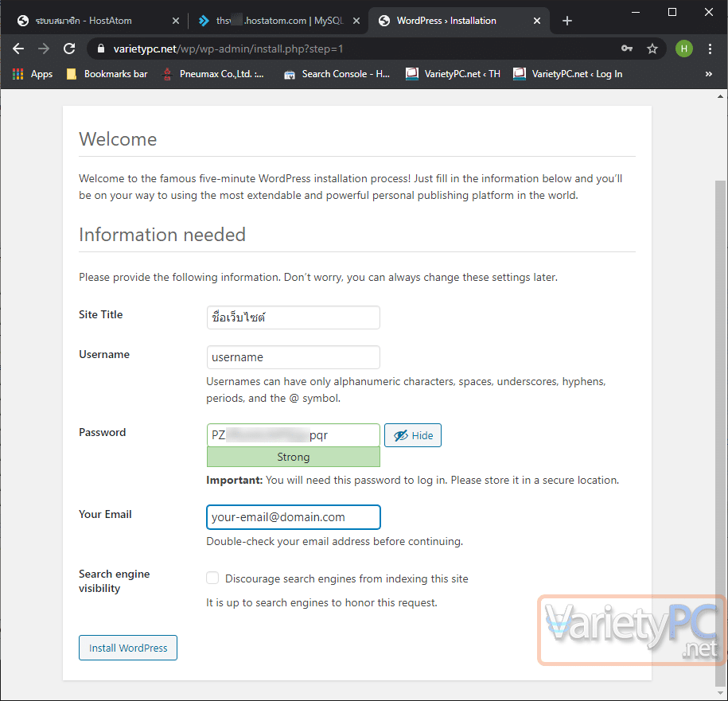Open the Search Console bookmark
The width and height of the screenshot is (728, 701).
tap(337, 74)
